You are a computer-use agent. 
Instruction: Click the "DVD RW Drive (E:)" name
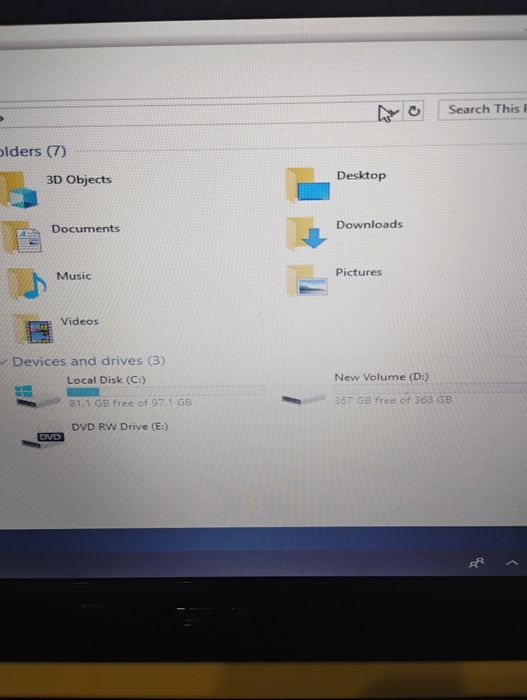(120, 426)
